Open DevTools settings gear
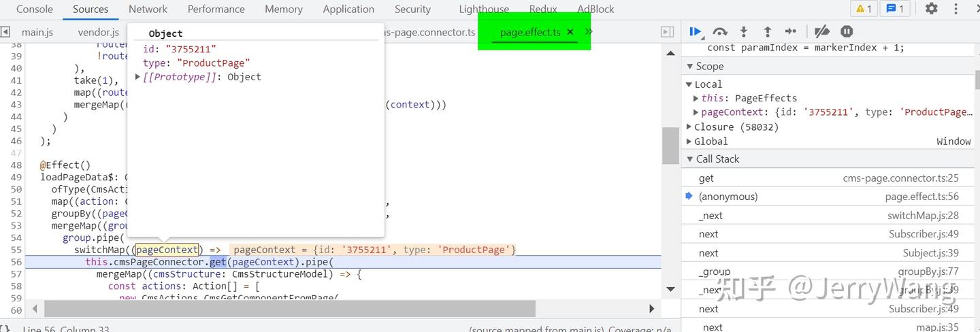This screenshot has height=332, width=980. tap(931, 9)
